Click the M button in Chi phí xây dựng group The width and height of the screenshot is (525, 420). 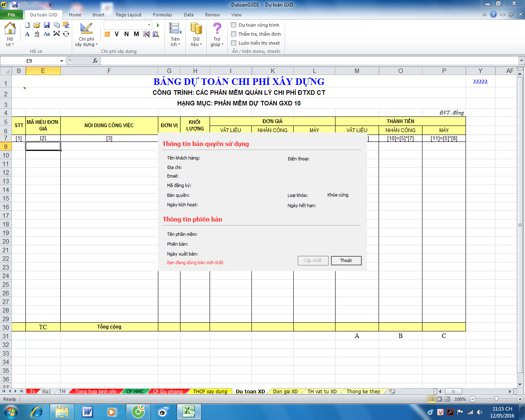(136, 34)
